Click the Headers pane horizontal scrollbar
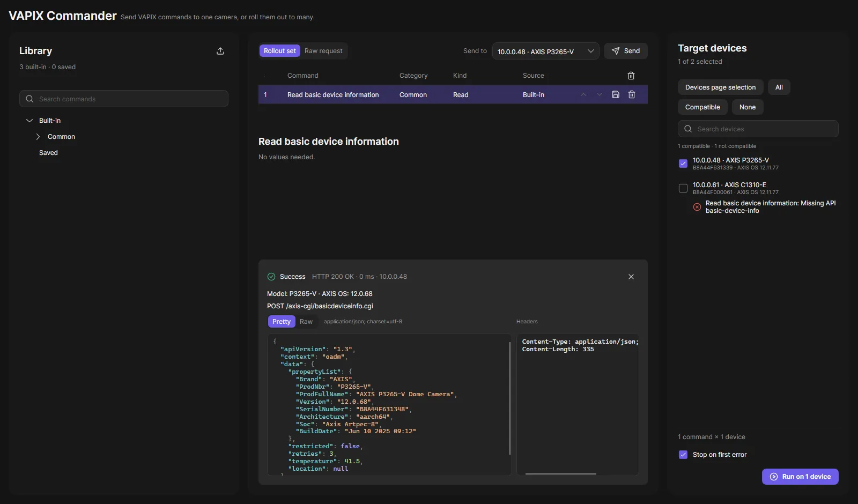858x504 pixels. pos(561,473)
